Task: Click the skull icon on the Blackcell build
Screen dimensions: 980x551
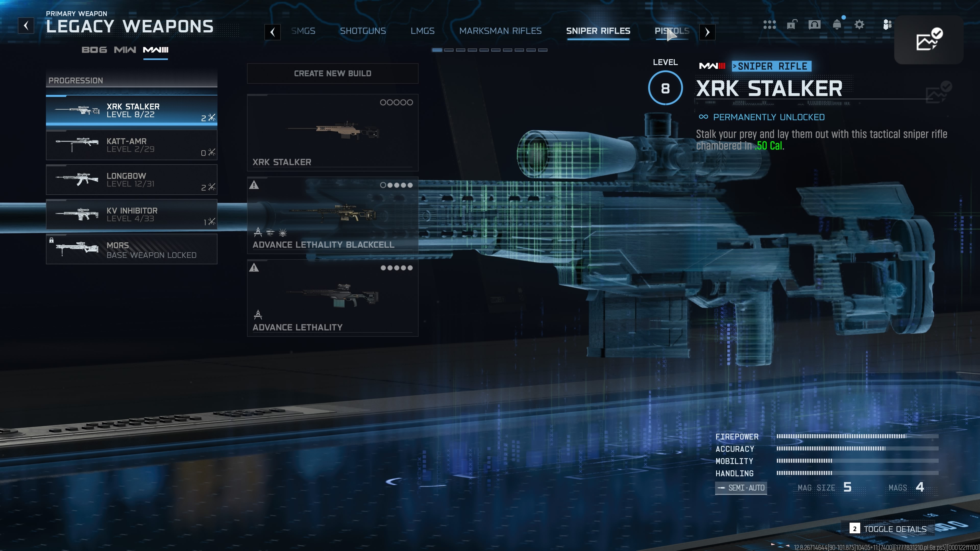Action: click(283, 232)
